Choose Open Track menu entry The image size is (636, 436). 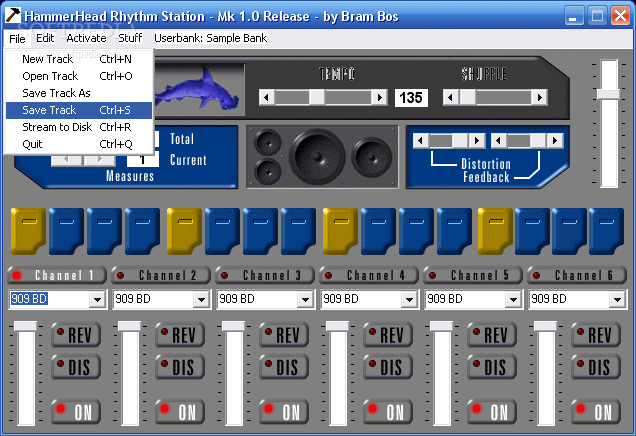click(x=79, y=76)
